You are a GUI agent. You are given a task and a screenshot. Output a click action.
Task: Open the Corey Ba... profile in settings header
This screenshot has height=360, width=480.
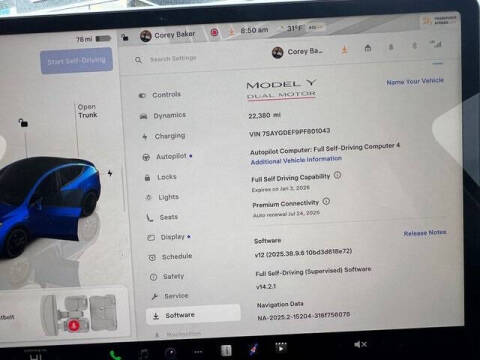[298, 52]
